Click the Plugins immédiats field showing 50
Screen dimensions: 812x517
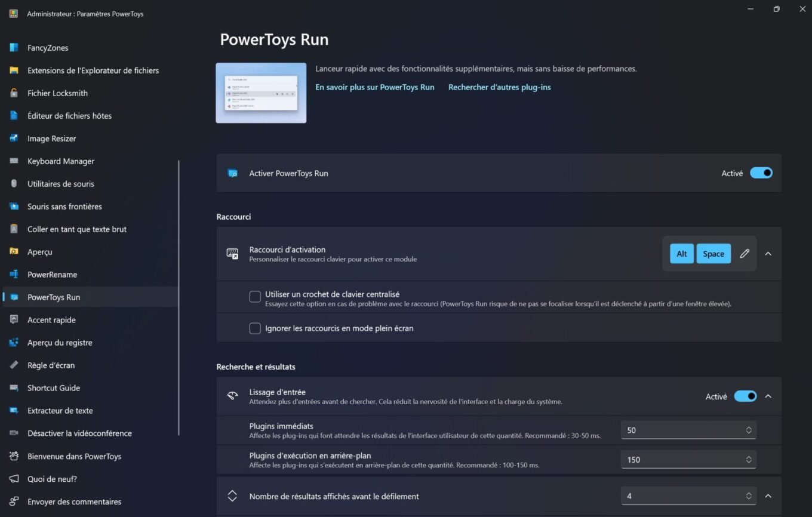(x=688, y=430)
